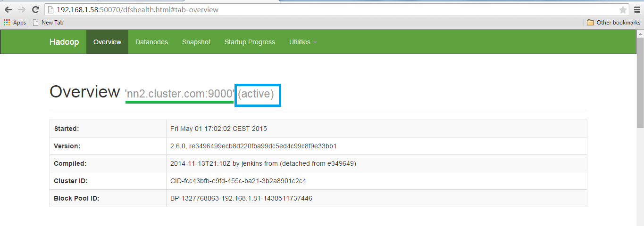Open the Snapshot tab
The width and height of the screenshot is (644, 226).
196,42
